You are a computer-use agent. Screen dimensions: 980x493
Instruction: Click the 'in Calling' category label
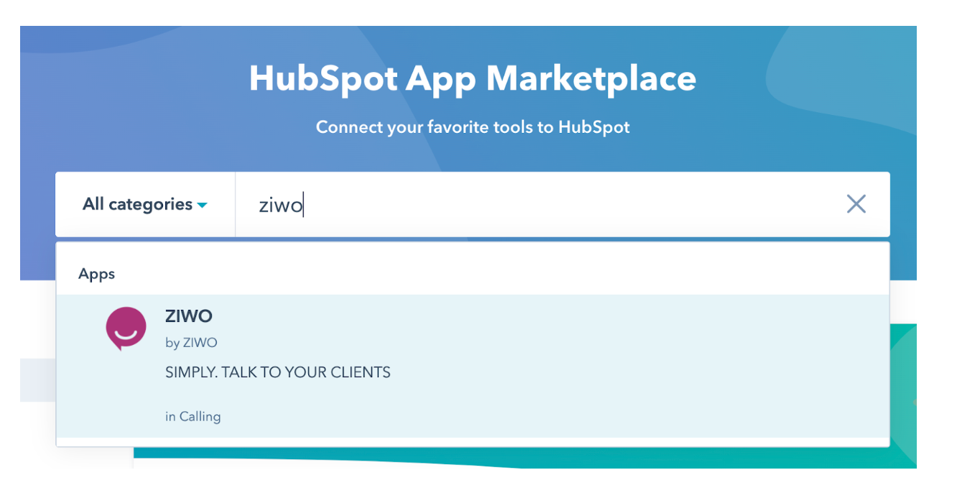(193, 416)
